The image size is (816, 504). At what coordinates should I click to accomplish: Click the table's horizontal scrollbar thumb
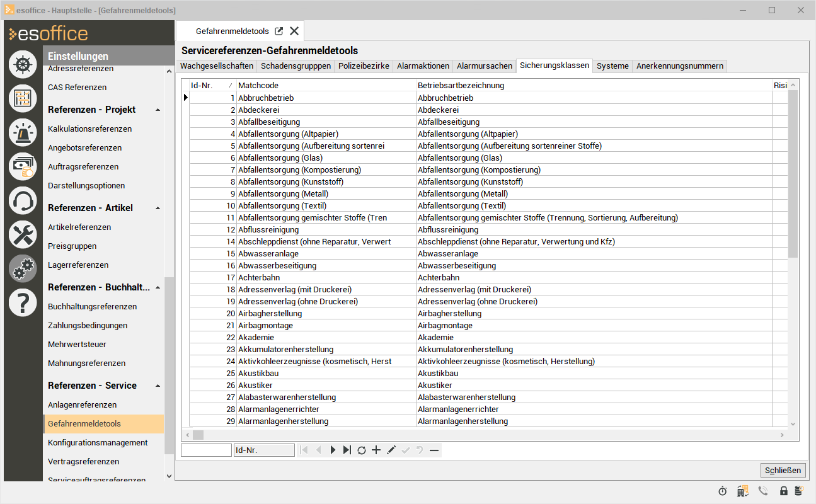click(x=198, y=435)
